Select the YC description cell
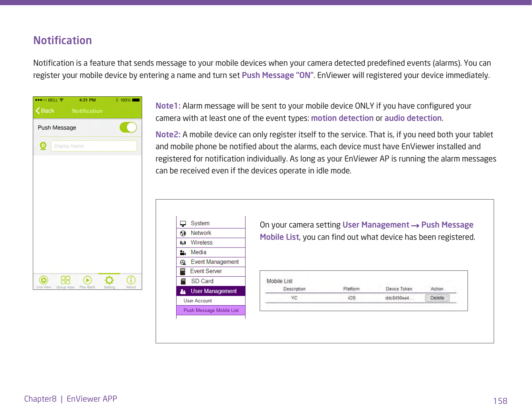This screenshot has height=411, width=532. click(x=294, y=298)
